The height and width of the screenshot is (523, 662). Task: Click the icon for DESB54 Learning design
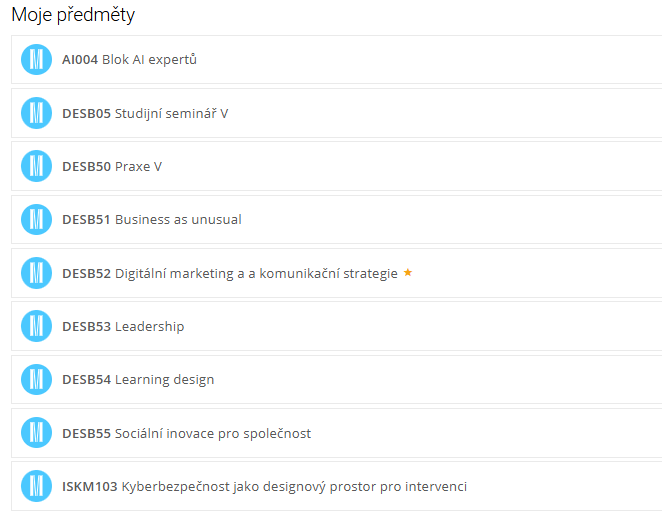click(36, 379)
